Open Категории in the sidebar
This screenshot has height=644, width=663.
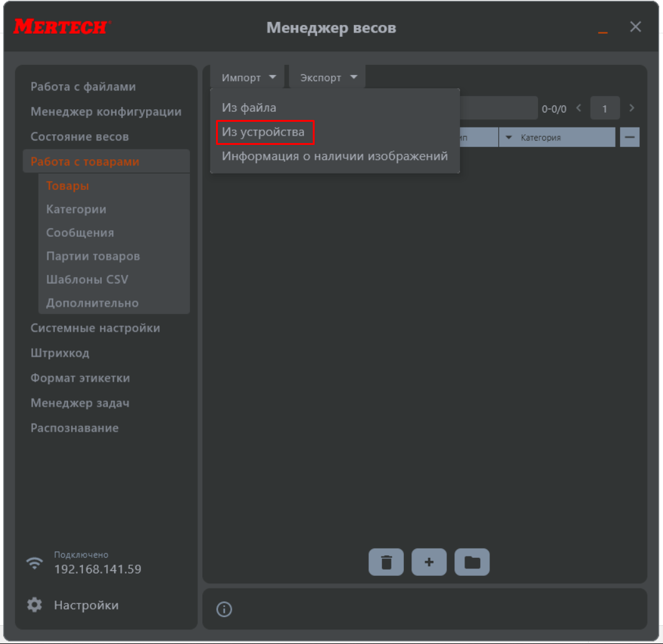point(76,209)
